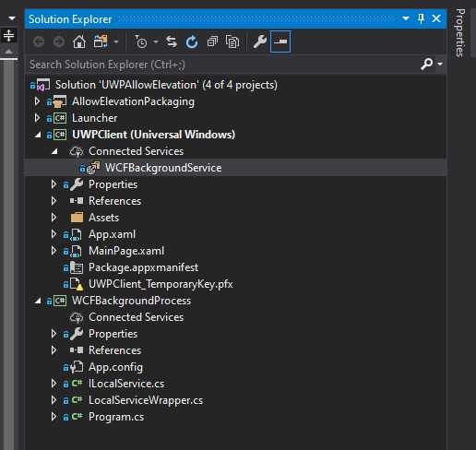Refresh the Solution Explorer tree
The width and height of the screenshot is (476, 450).
192,41
